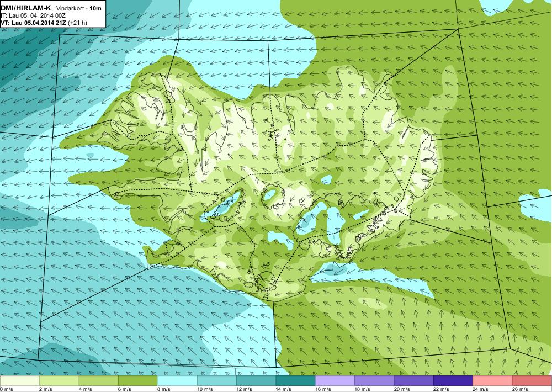This screenshot has height=392, width=552.
Task: Click the '20 m/s' legend label
Action: 402,389
